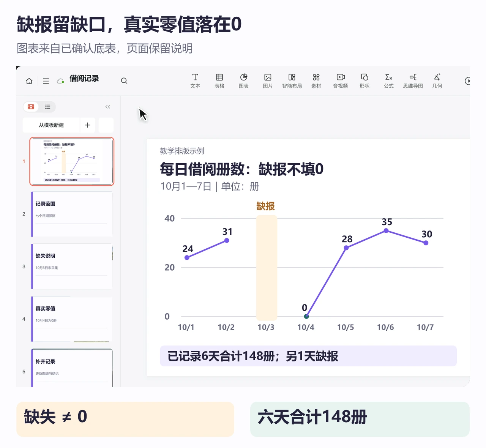Screen dimensions: 486x448
Task: Click the 缺失 ≠ 0 callout
Action: coord(125,419)
